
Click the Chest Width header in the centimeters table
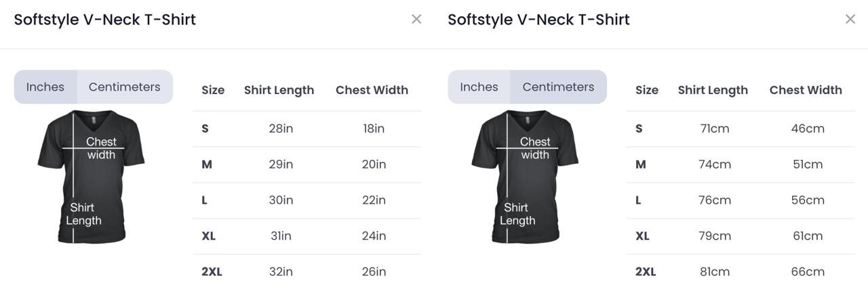(806, 90)
